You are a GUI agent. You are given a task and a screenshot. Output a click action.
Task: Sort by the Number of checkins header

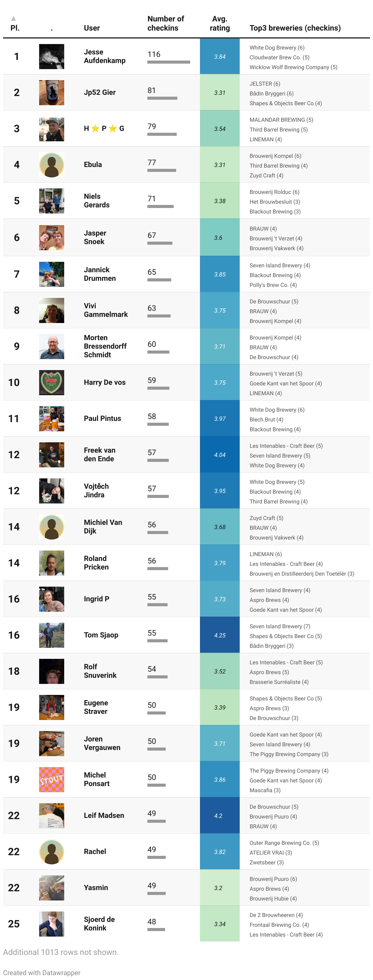(165, 23)
